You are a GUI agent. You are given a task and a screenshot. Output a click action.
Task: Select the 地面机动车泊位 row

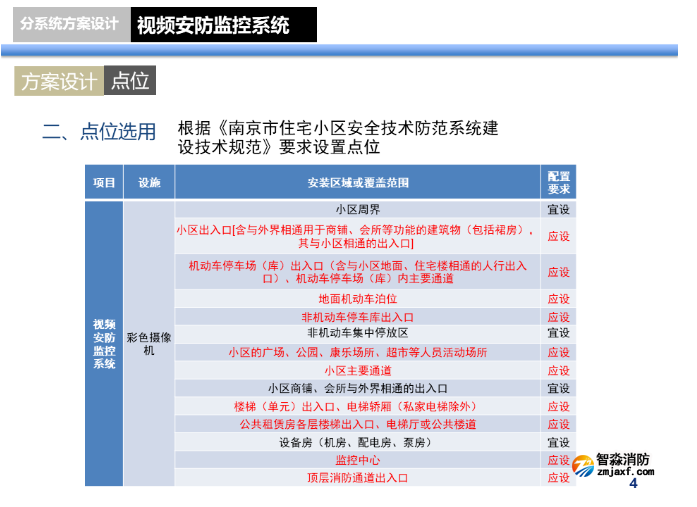point(357,299)
